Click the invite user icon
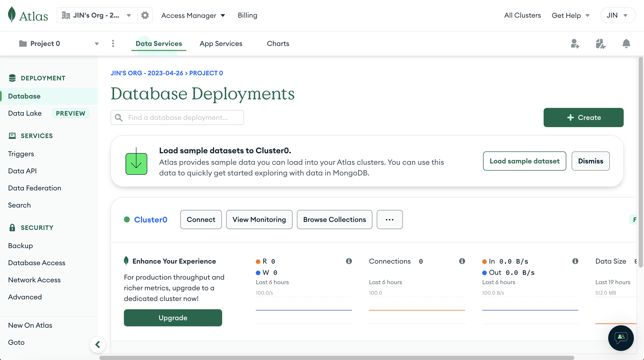This screenshot has width=644, height=360. 575,44
